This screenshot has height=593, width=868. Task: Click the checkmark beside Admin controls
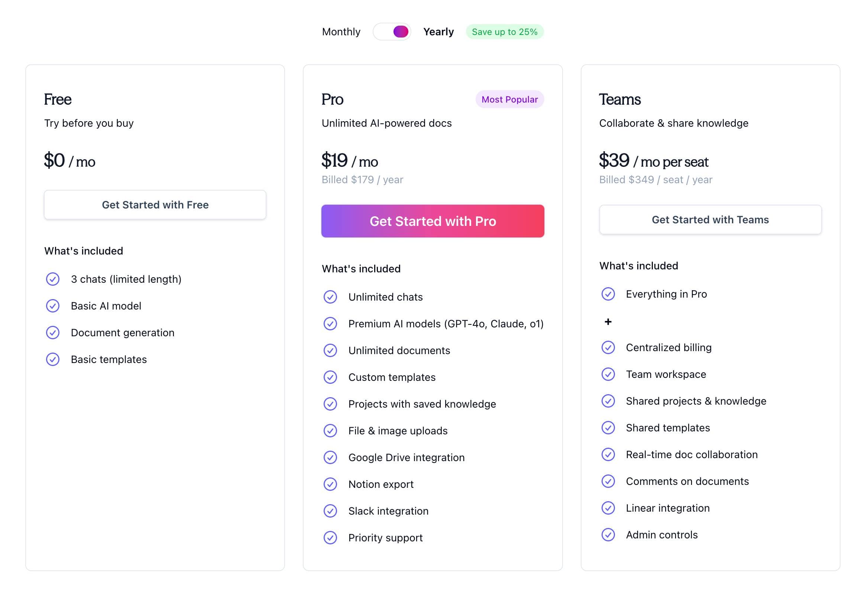608,534
